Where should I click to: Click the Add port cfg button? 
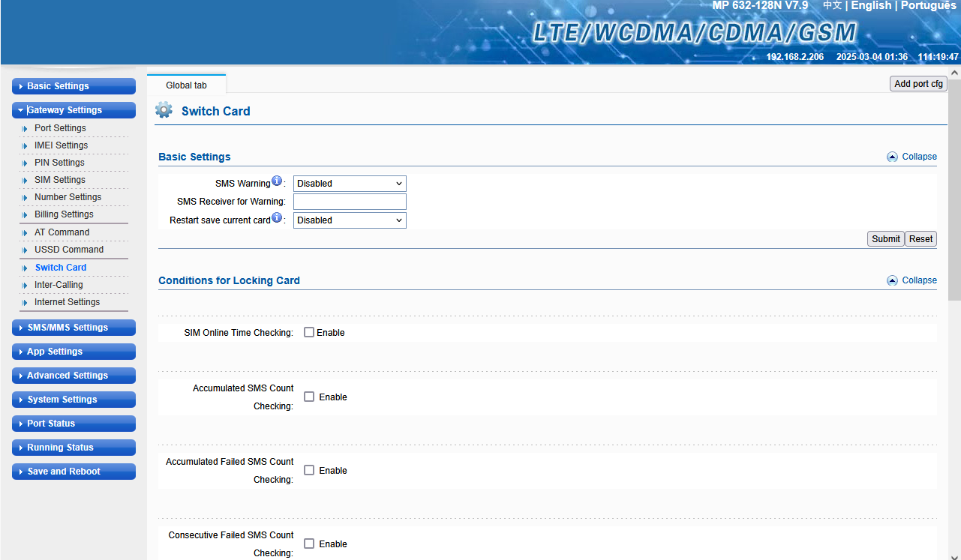[x=918, y=84]
